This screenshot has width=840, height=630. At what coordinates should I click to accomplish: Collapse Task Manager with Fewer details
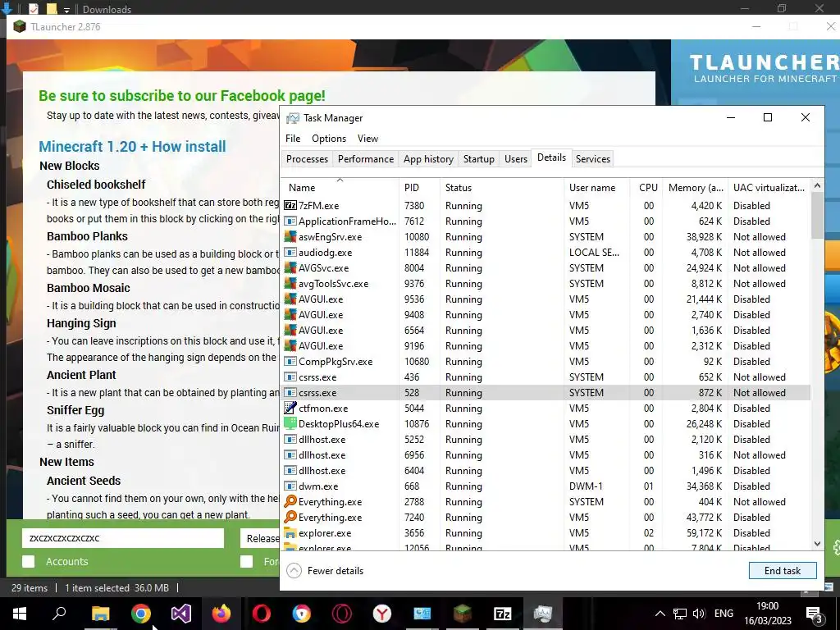pos(325,571)
